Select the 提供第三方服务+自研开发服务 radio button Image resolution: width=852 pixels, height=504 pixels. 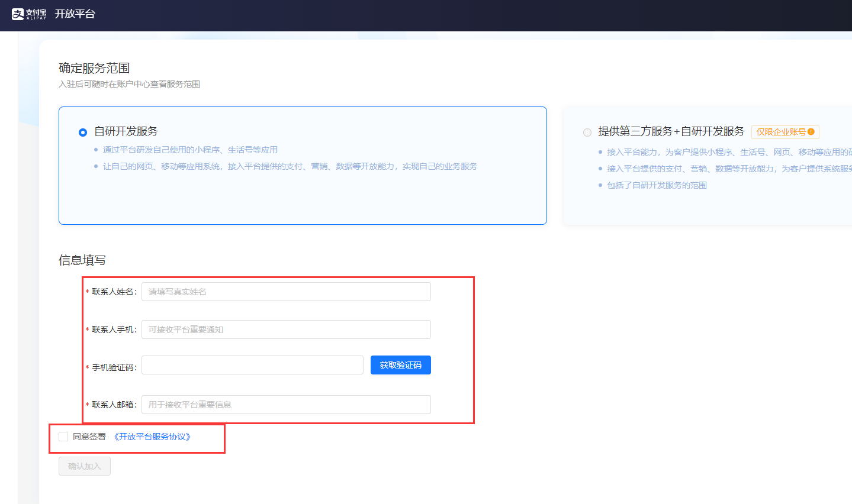pos(587,133)
